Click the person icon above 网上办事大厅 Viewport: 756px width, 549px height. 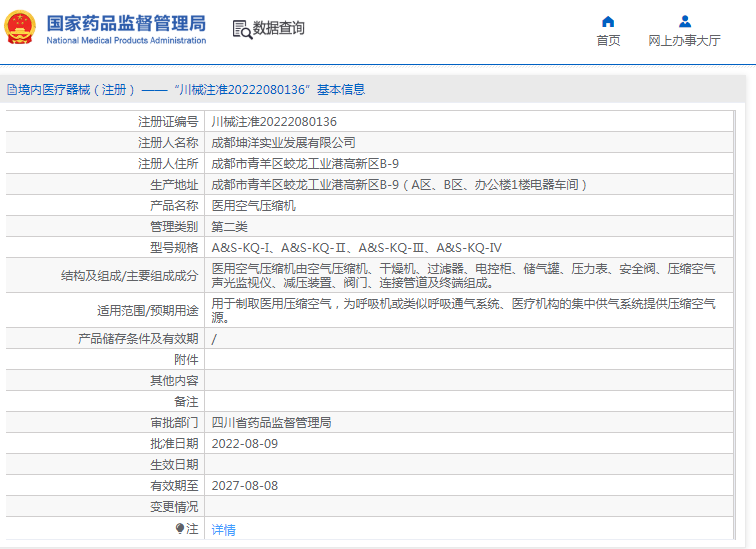click(x=684, y=21)
